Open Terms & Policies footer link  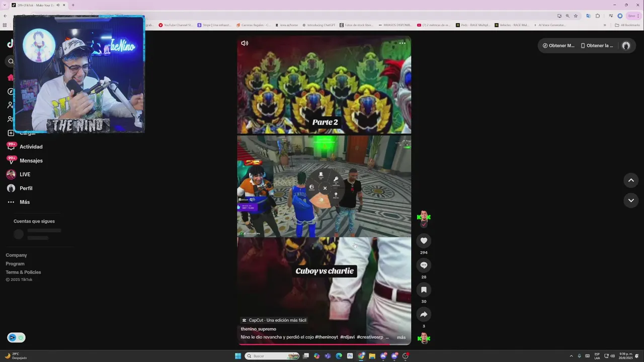(23, 273)
